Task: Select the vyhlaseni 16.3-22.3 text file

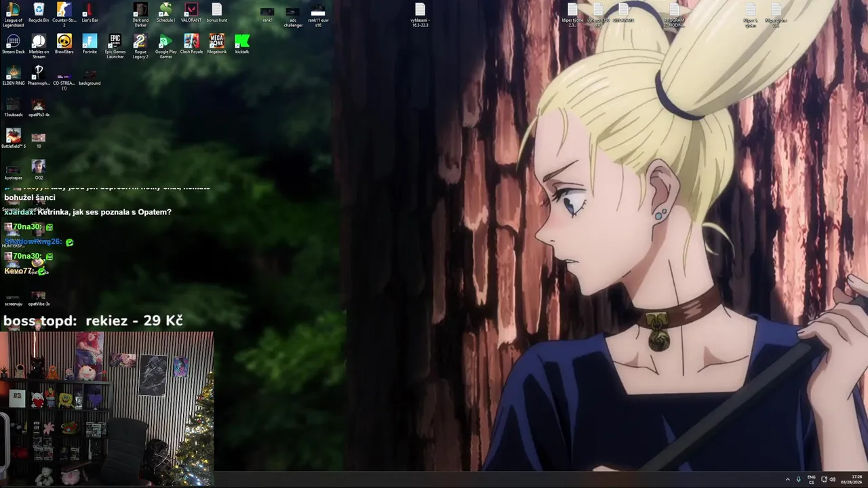Action: (420, 15)
